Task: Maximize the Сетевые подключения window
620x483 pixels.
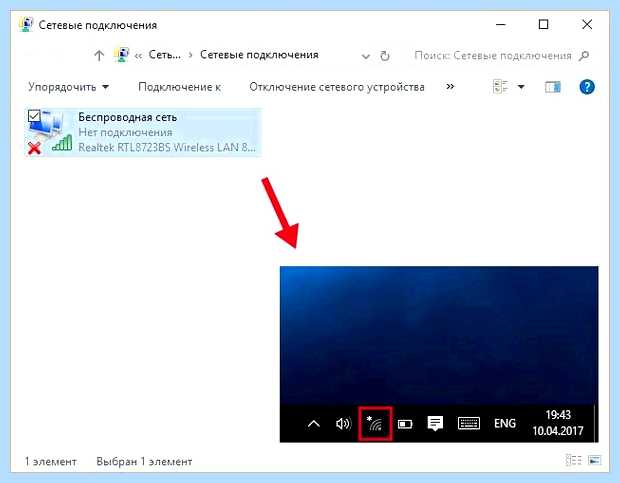Action: coord(544,25)
